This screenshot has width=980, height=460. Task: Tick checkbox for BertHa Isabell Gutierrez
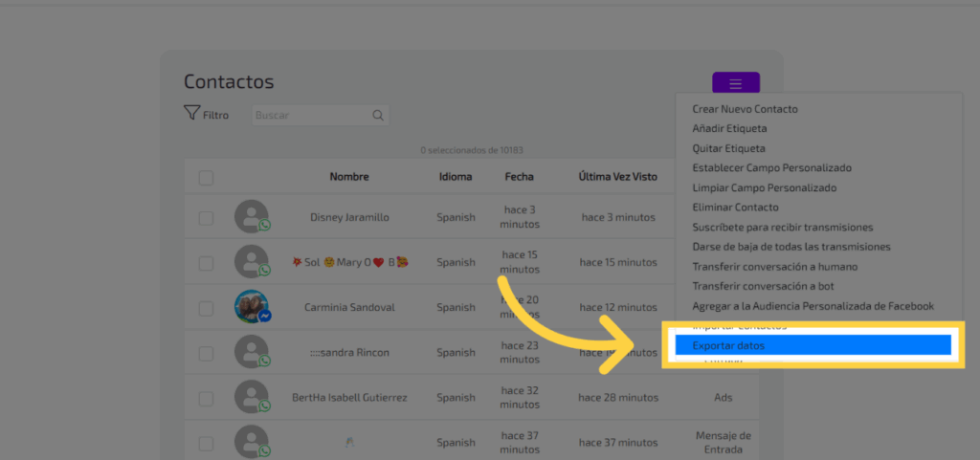coord(206,398)
